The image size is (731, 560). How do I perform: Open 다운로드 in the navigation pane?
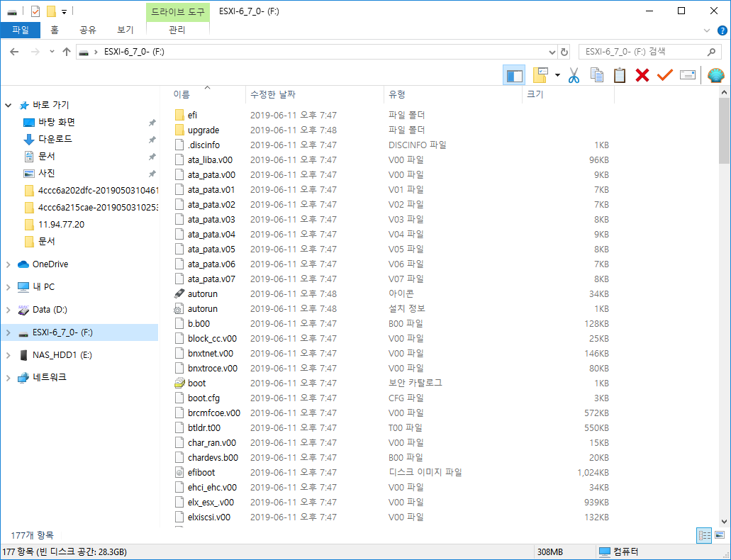(x=55, y=139)
